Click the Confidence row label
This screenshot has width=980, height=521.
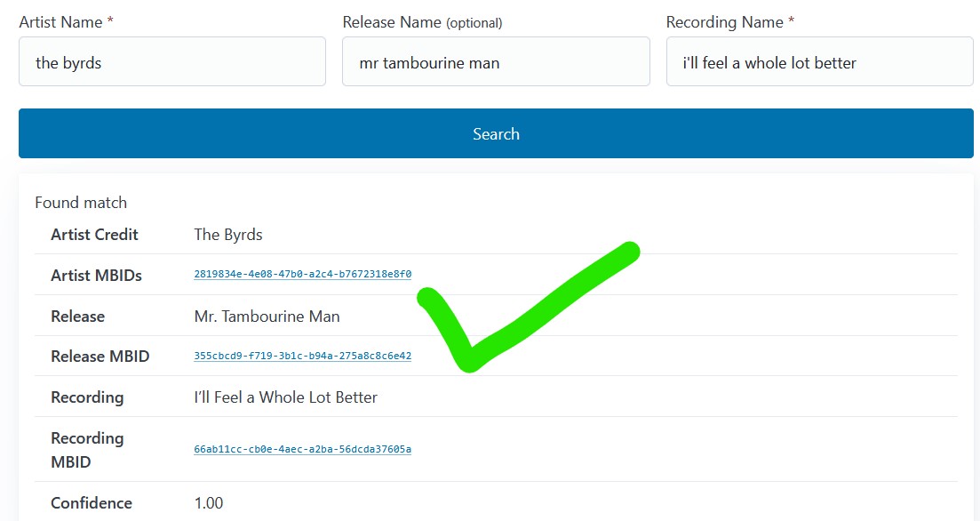tap(91, 503)
